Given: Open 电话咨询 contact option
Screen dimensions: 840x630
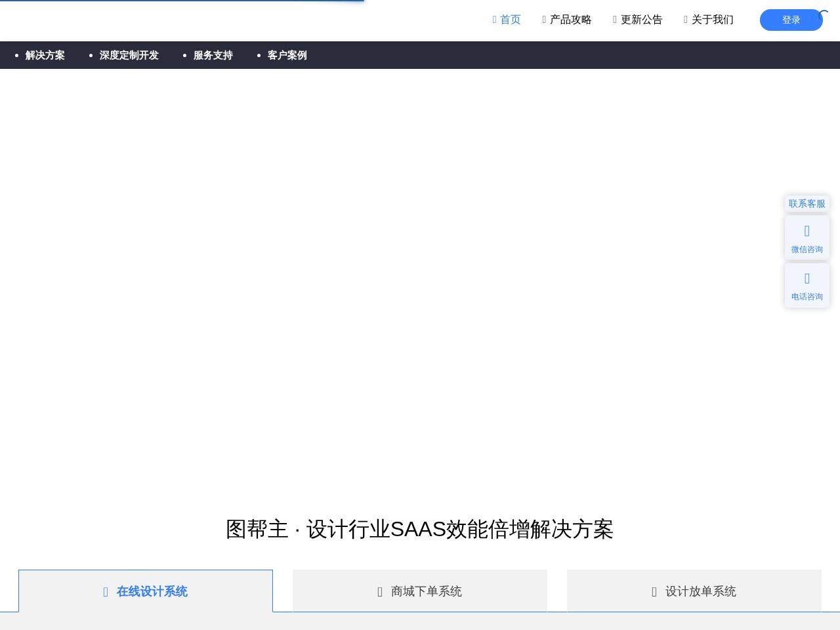Looking at the screenshot, I should tap(807, 285).
